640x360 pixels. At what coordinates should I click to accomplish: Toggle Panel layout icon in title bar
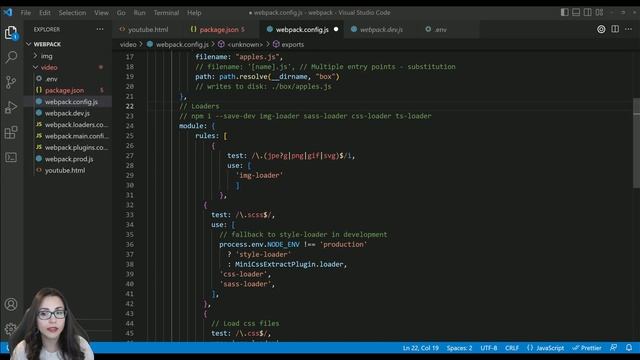pos(576,12)
